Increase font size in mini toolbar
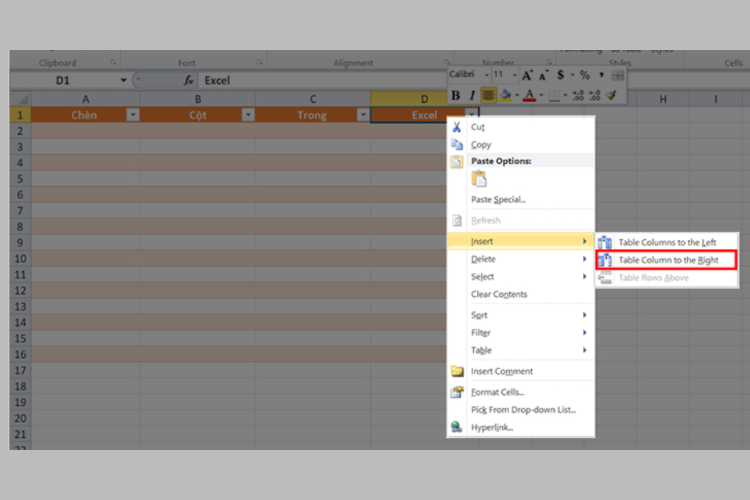 click(x=527, y=75)
